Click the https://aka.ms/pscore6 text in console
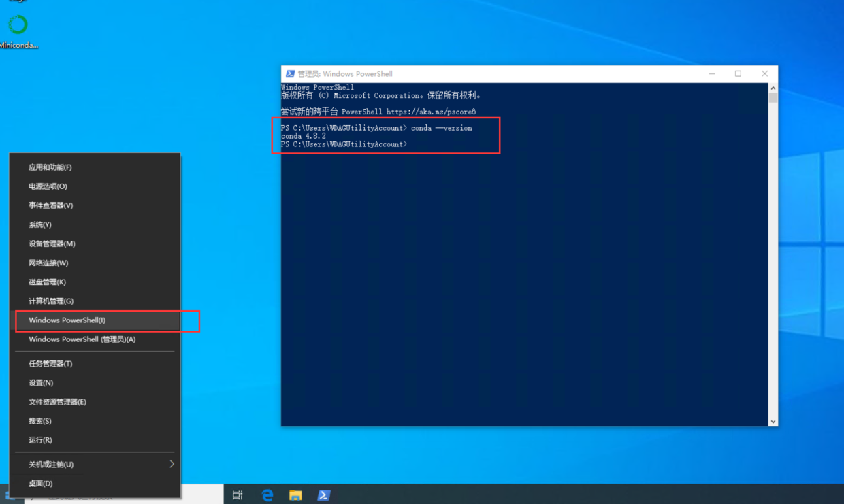This screenshot has height=504, width=844. click(431, 112)
